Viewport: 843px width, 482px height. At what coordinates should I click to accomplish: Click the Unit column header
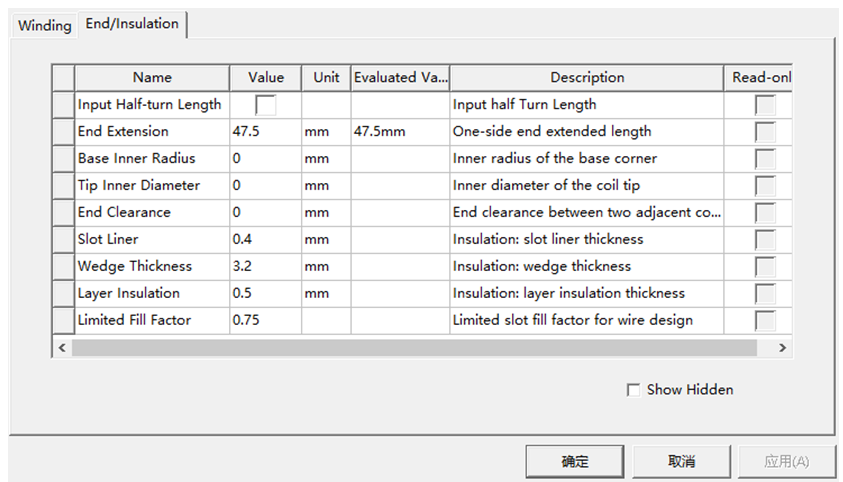tap(326, 78)
